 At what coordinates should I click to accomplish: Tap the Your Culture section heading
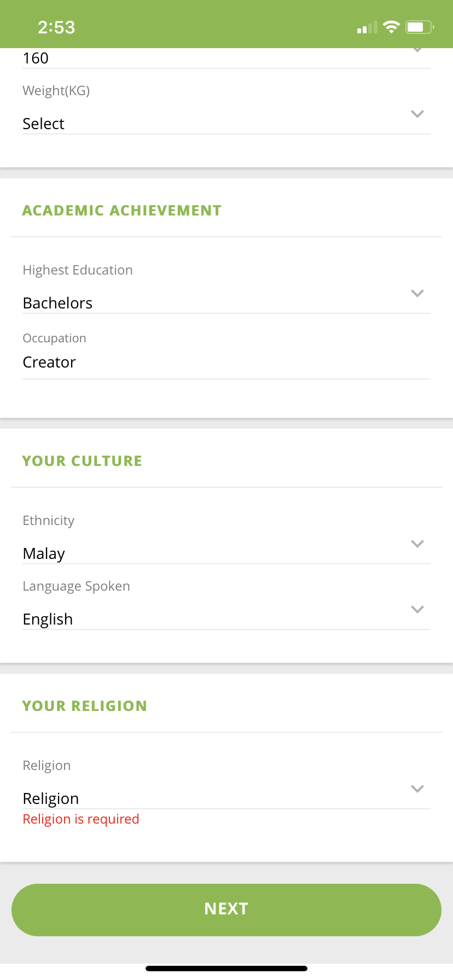[x=82, y=461]
